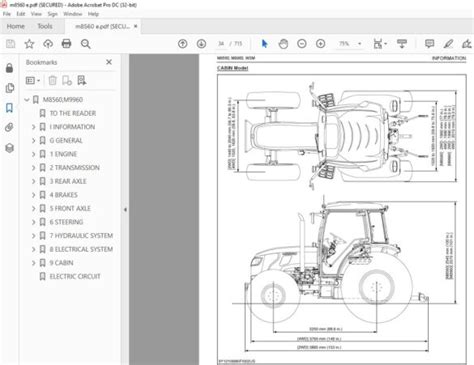This screenshot has width=474, height=365.
Task: Open the find text magnifier tool
Action: point(85,44)
